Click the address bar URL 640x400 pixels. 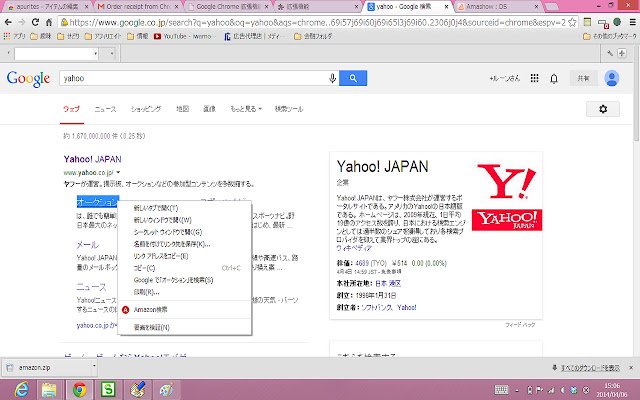[317, 22]
